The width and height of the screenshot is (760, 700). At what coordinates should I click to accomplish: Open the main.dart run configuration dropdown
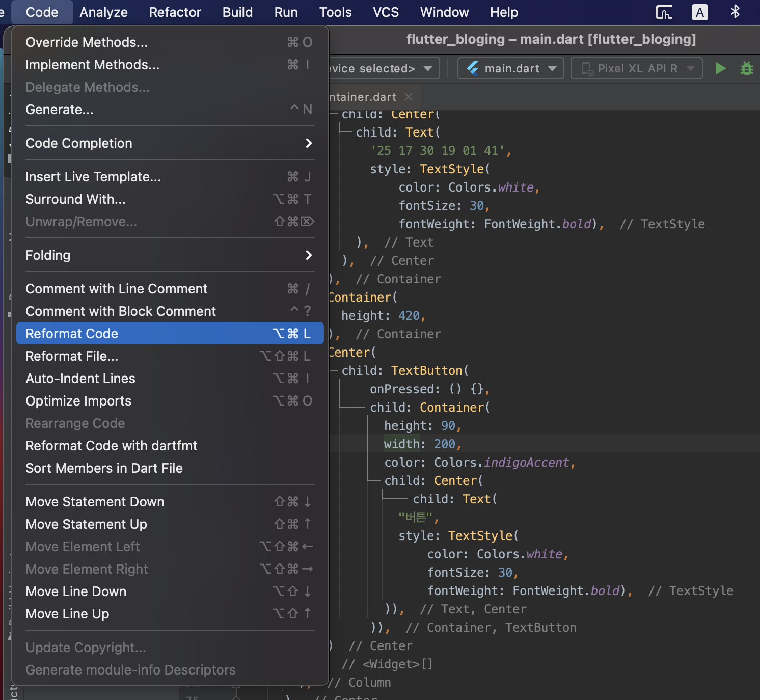coord(511,68)
